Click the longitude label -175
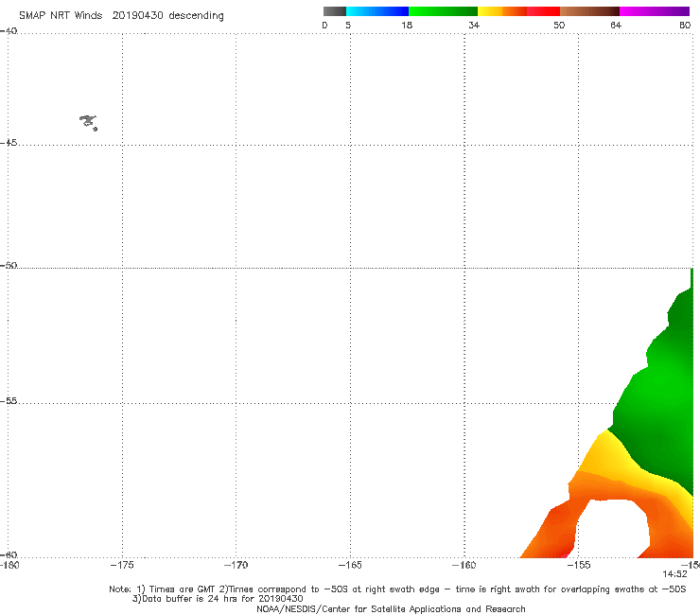Image resolution: width=700 pixels, height=615 pixels. coord(122,565)
